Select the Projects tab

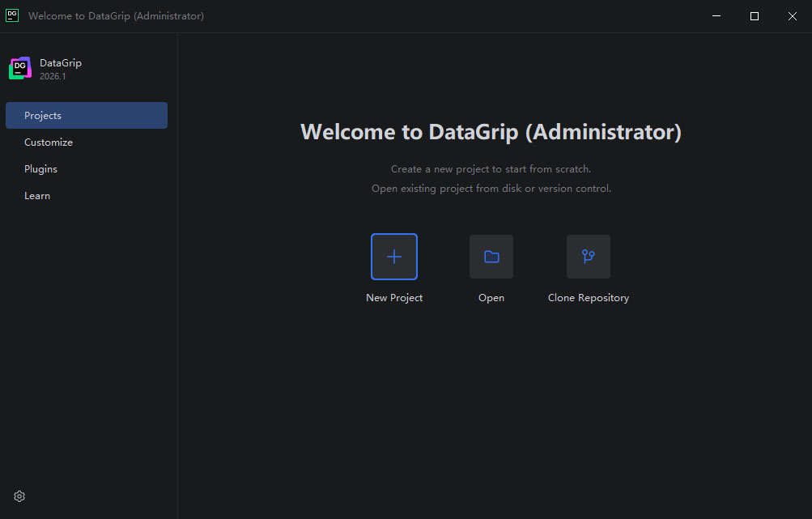click(87, 116)
